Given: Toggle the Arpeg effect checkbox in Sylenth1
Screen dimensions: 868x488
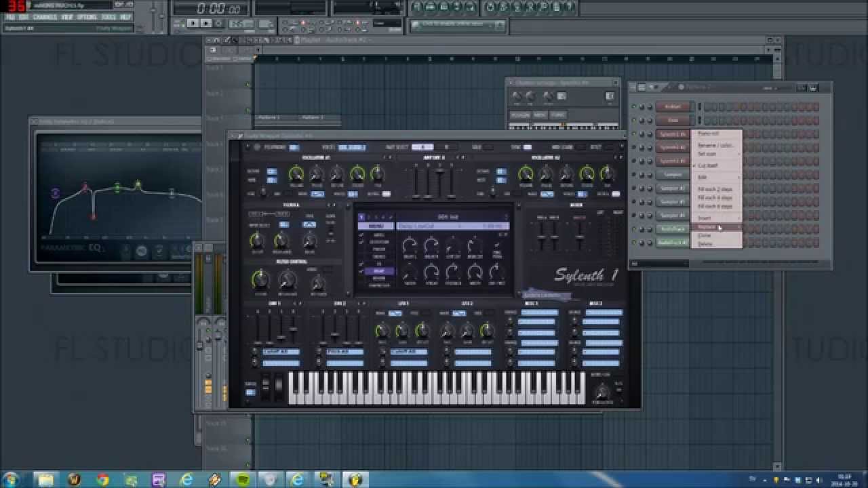Looking at the screenshot, I should (361, 235).
